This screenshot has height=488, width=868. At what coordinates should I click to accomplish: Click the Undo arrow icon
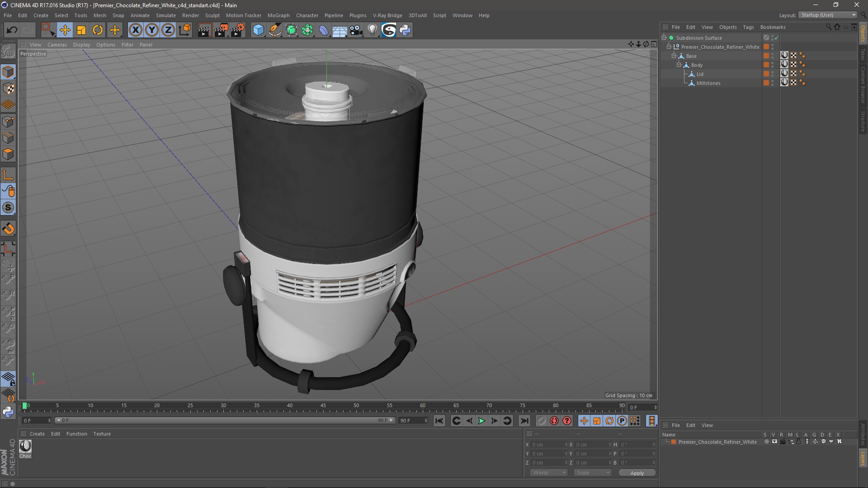(x=12, y=30)
